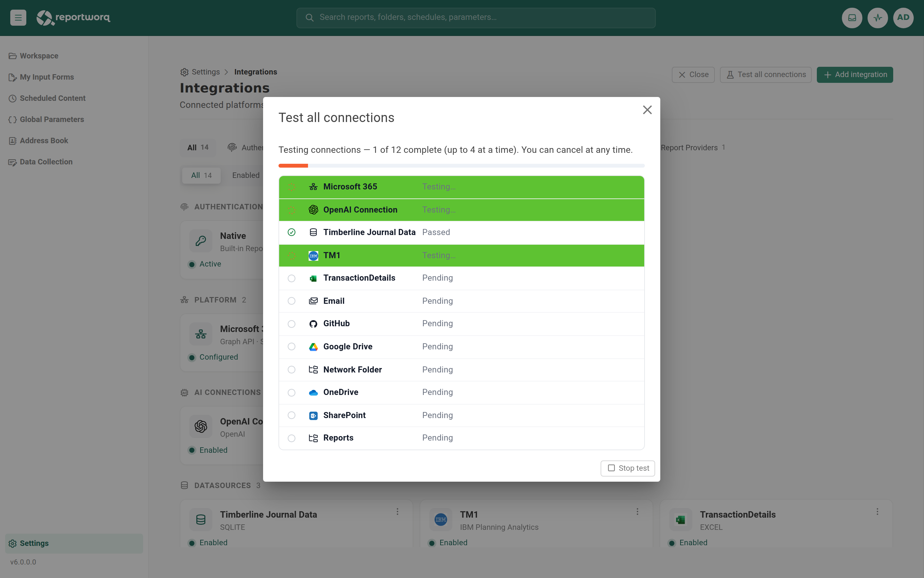Image resolution: width=924 pixels, height=578 pixels.
Task: Open the reportworq logo home link
Action: pos(73,18)
